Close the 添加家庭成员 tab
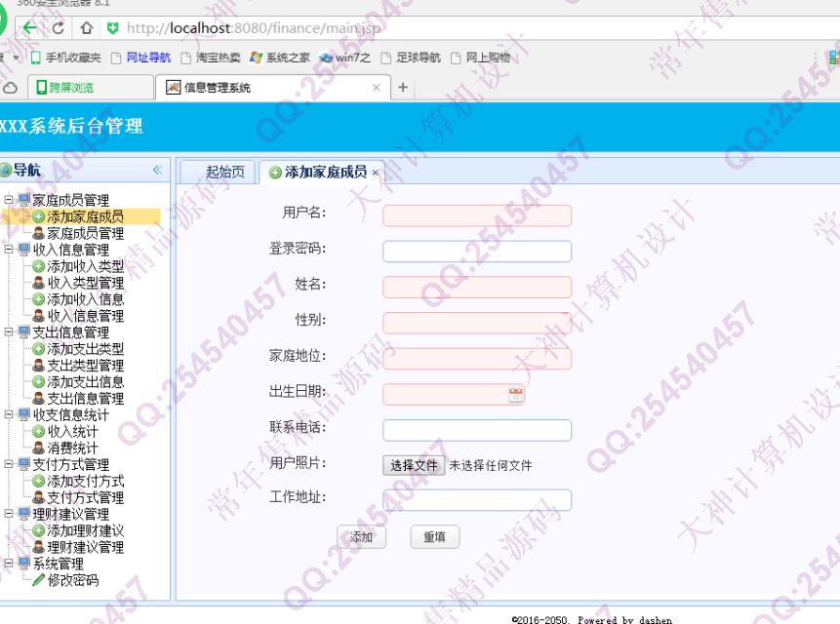 [376, 173]
